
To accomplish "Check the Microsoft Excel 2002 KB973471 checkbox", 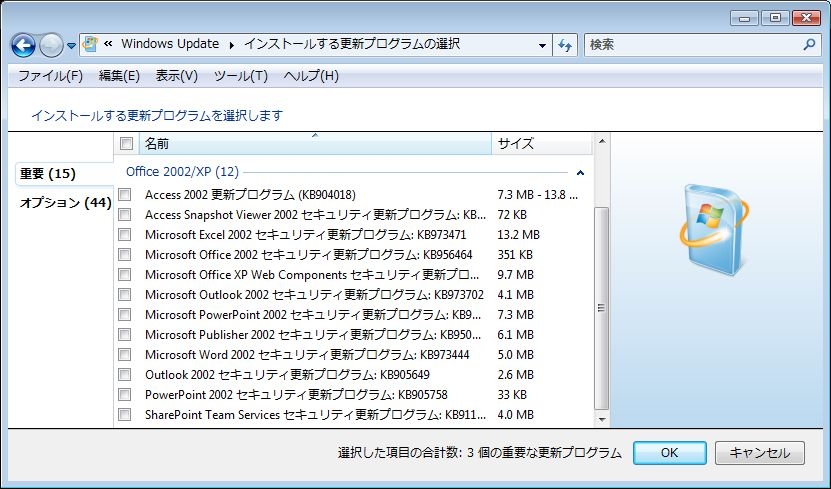I will point(125,235).
